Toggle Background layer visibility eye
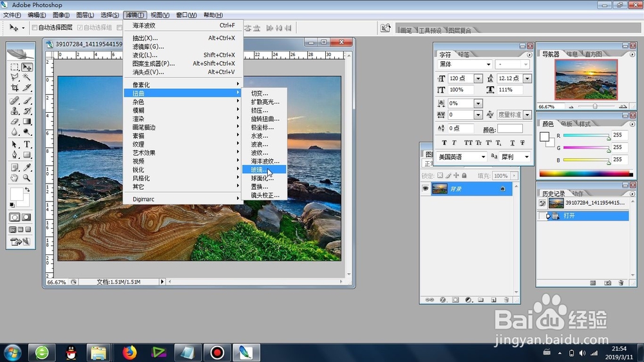The image size is (644, 362). tap(425, 189)
